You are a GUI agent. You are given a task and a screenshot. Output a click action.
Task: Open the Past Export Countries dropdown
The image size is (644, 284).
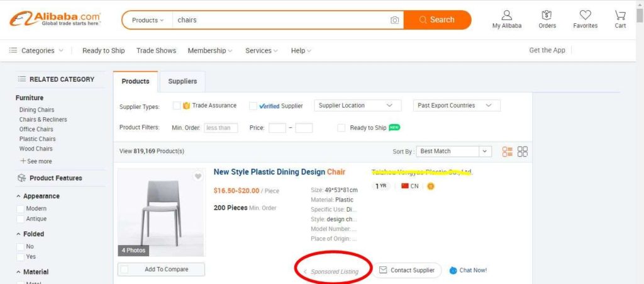tap(457, 106)
